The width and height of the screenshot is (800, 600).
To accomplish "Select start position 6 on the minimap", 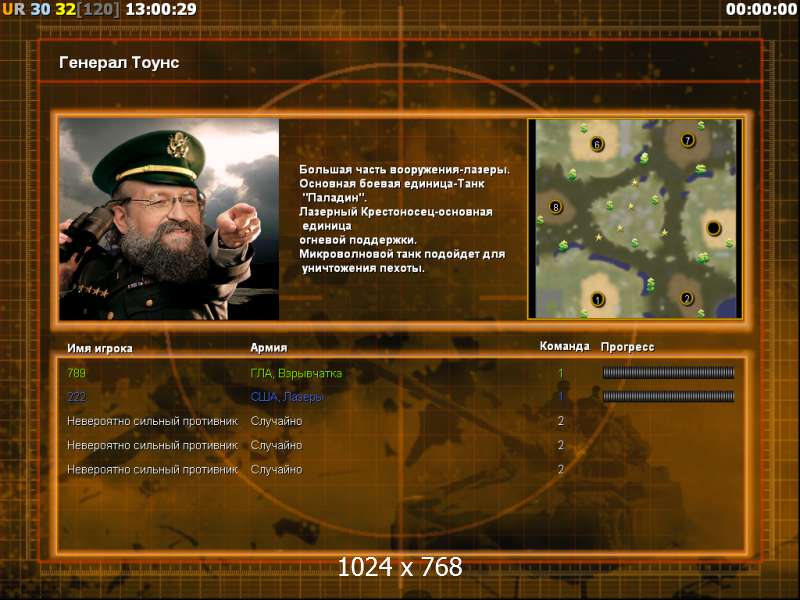I will (x=597, y=144).
